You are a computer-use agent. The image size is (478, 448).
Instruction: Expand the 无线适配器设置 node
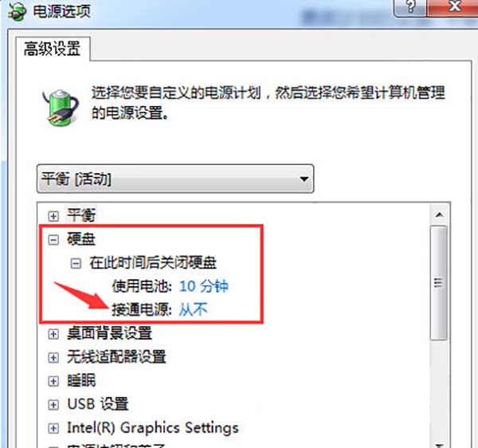pyautogui.click(x=53, y=357)
